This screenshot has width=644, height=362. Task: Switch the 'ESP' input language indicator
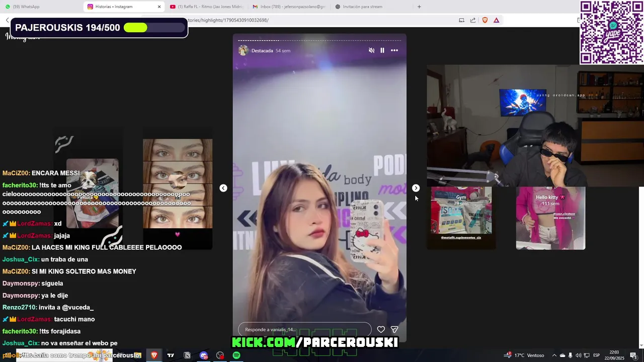point(597,355)
